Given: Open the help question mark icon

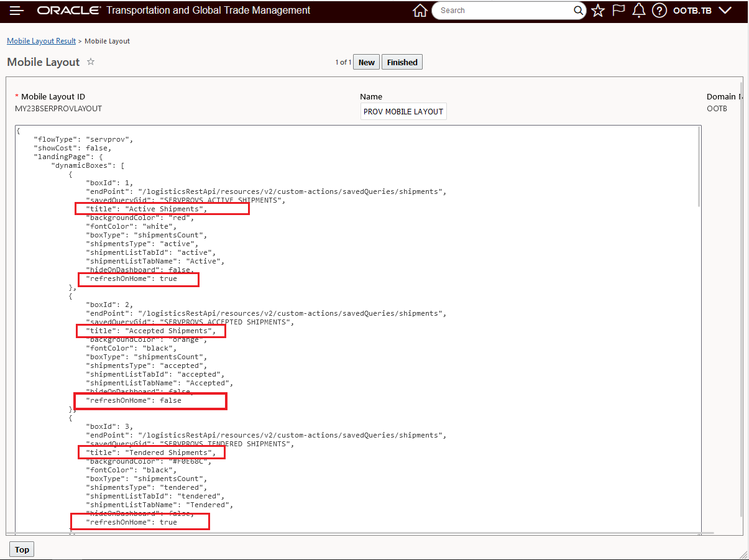Looking at the screenshot, I should pyautogui.click(x=659, y=11).
